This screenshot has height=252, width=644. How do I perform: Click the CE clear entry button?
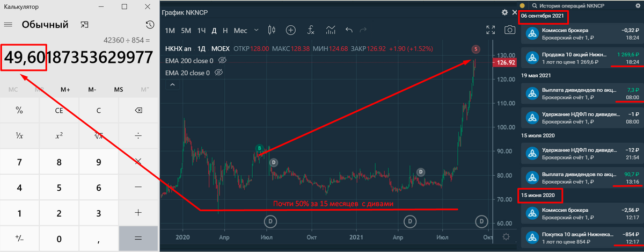[x=59, y=111]
